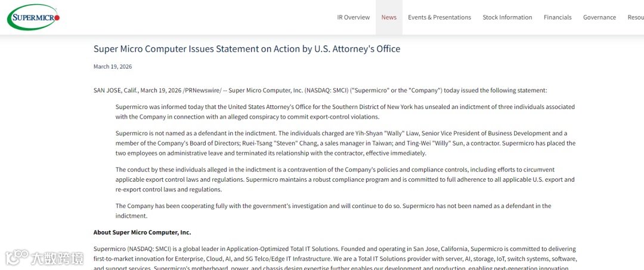Open the Governance navigation item
Screen dimensions: 644x270
600,17
